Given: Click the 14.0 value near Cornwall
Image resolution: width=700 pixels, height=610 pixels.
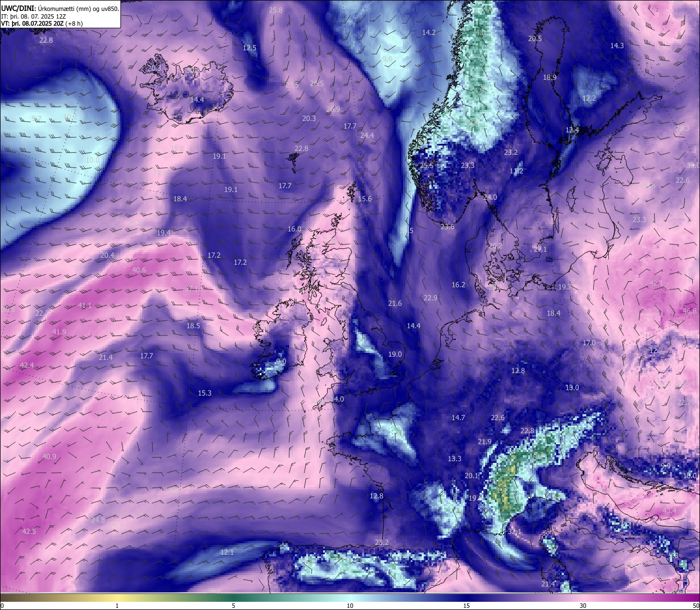Looking at the screenshot, I should [x=337, y=399].
